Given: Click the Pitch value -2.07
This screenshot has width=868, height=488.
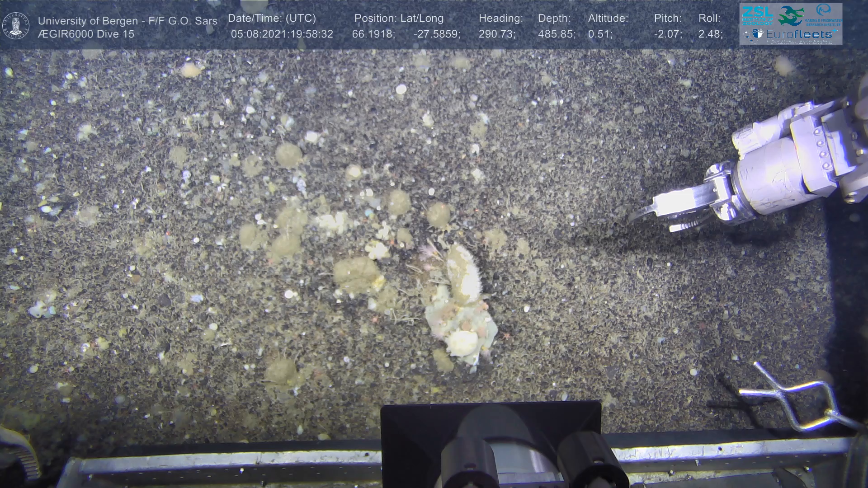Looking at the screenshot, I should (x=668, y=34).
